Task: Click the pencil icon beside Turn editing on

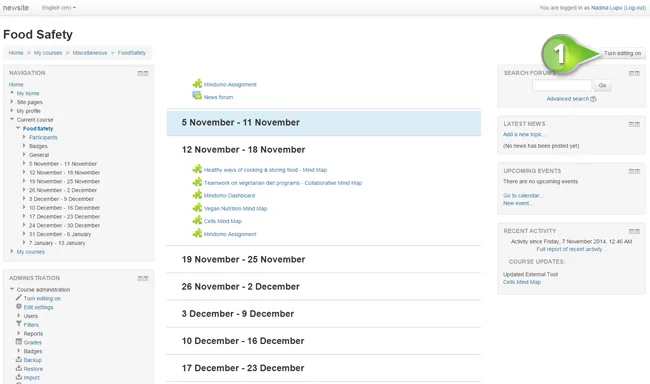Action: click(19, 298)
